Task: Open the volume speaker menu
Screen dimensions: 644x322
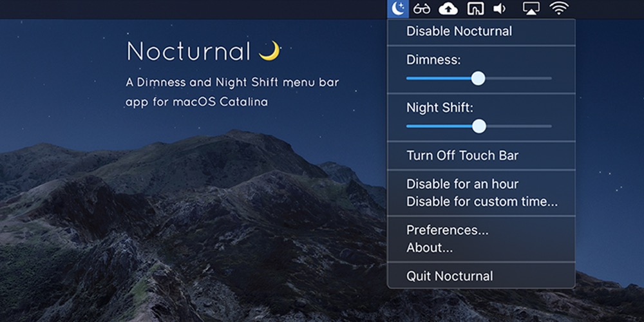Action: (x=499, y=9)
